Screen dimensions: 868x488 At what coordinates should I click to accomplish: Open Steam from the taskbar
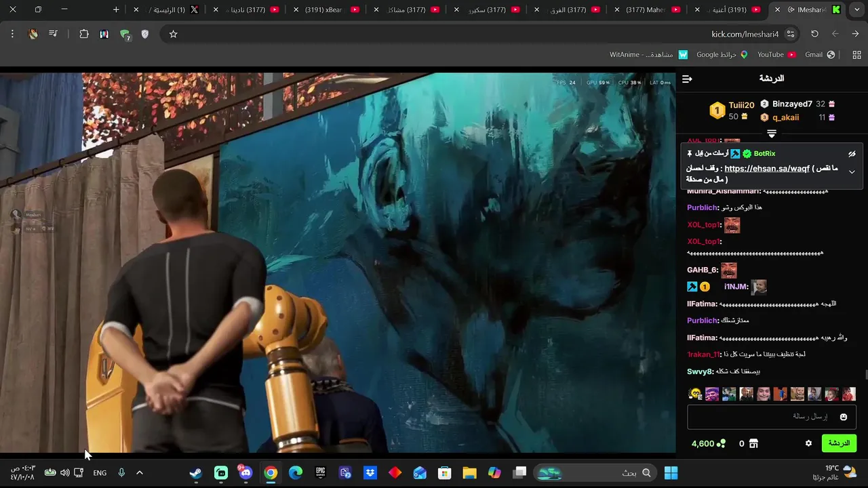point(195,472)
